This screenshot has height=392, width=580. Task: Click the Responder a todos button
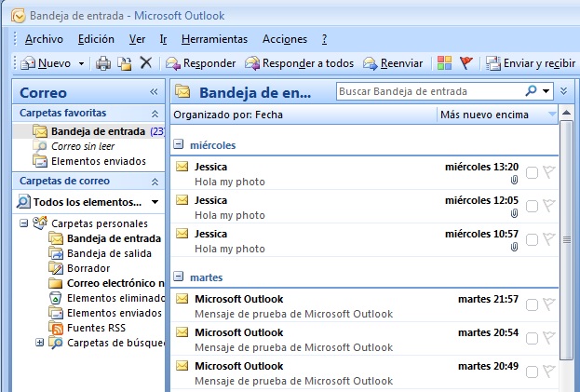299,63
